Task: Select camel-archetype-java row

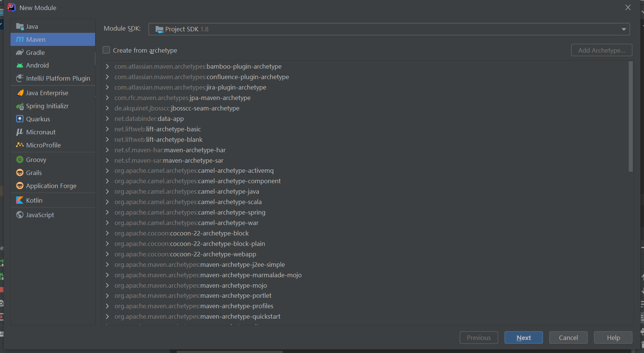Action: pyautogui.click(x=365, y=191)
